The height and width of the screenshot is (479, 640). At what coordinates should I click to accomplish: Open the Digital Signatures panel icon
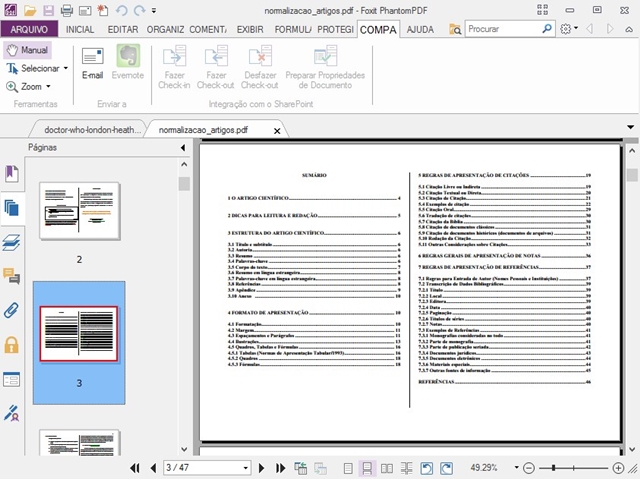point(11,413)
